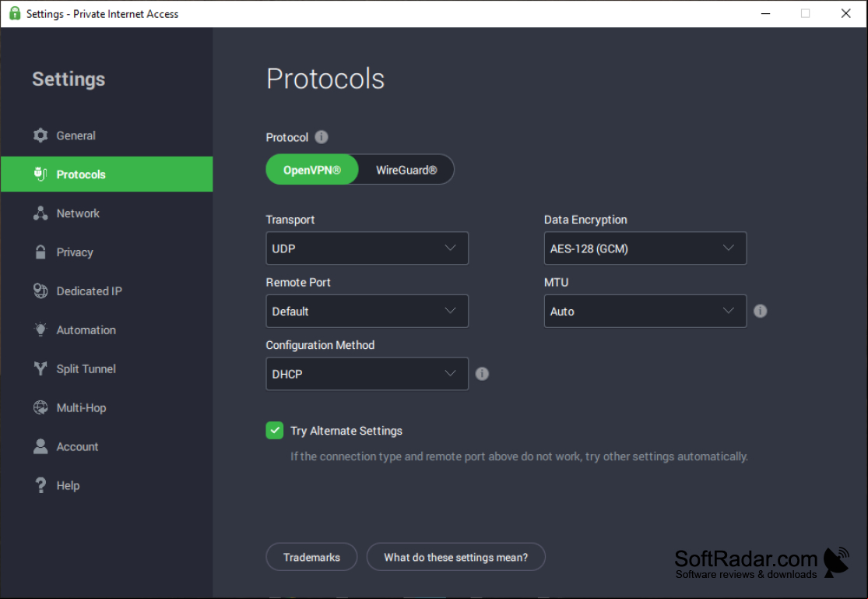Close the Settings window
Screen dimensions: 868x599
click(845, 13)
